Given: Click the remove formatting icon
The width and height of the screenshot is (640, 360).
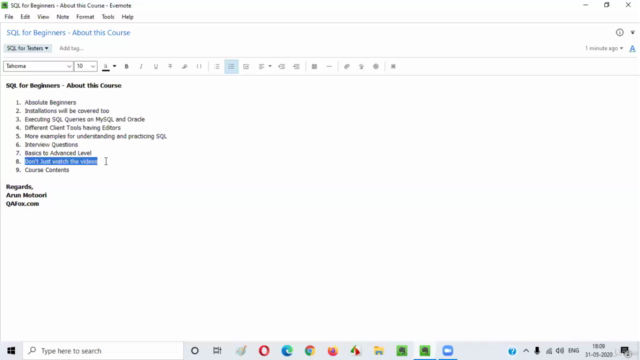Looking at the screenshot, I should click(393, 66).
